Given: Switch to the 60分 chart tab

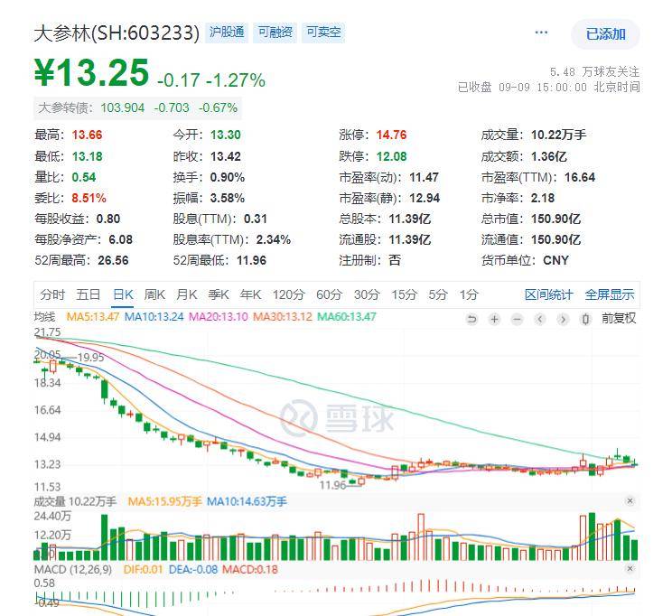Looking at the screenshot, I should coord(329,295).
